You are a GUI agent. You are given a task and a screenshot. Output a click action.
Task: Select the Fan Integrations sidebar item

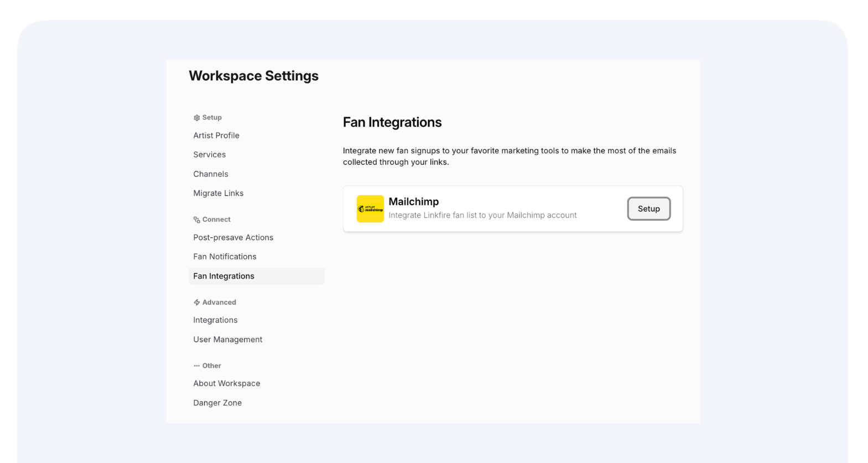[224, 276]
